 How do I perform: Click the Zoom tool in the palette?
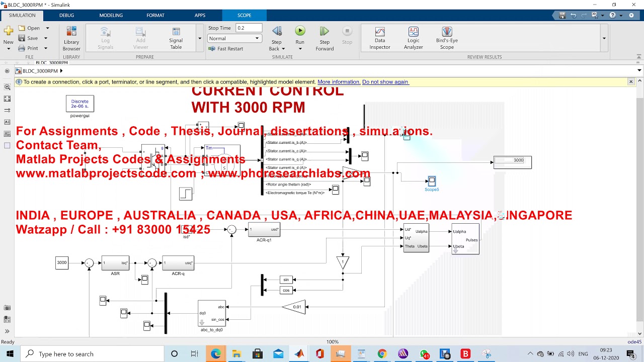coord(7,86)
